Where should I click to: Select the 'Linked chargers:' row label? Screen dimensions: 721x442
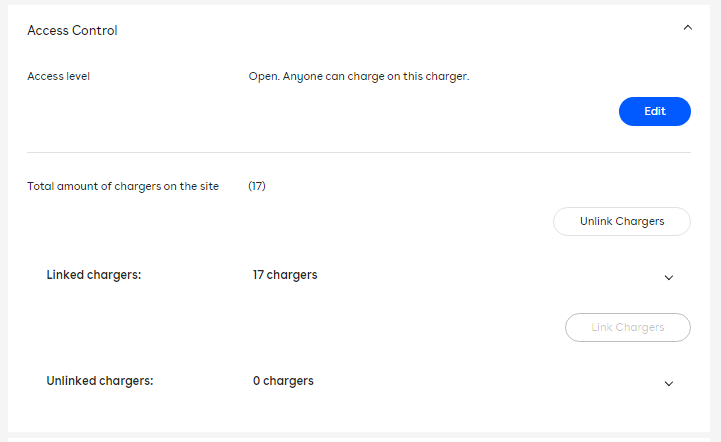coord(94,275)
